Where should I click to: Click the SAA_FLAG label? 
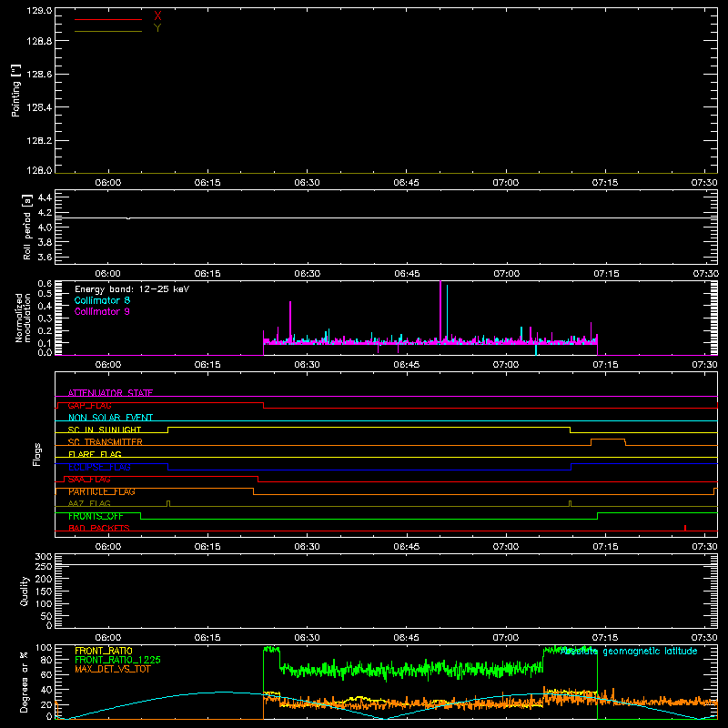tap(89, 480)
